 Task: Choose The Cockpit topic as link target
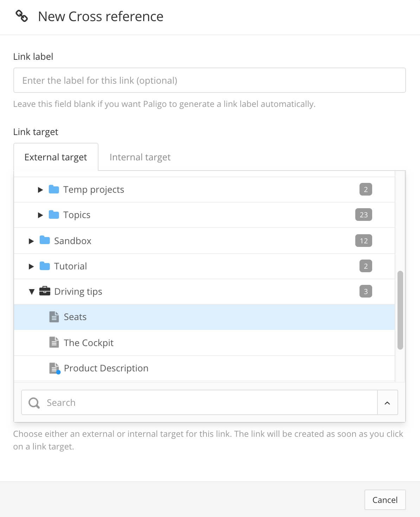coord(89,343)
